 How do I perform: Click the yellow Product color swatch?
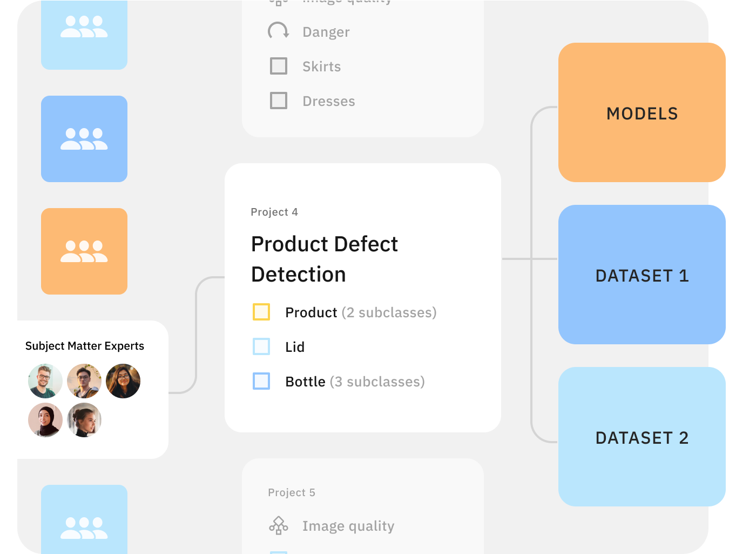261,312
